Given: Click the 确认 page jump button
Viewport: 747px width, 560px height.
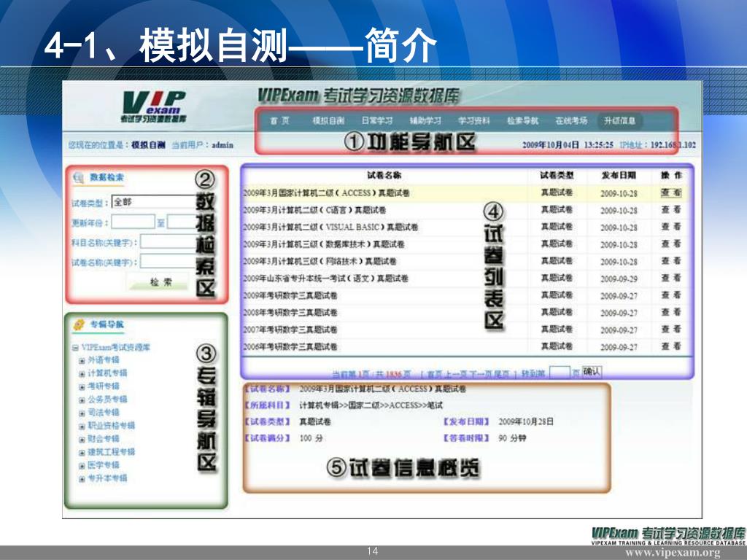Looking at the screenshot, I should (x=591, y=371).
